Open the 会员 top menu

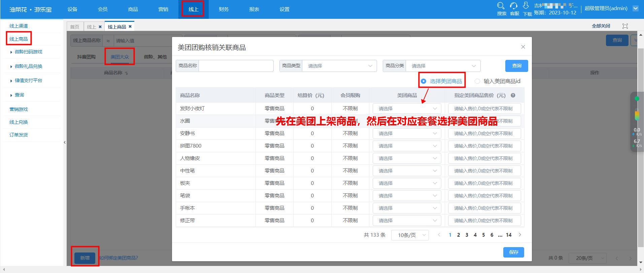103,9
